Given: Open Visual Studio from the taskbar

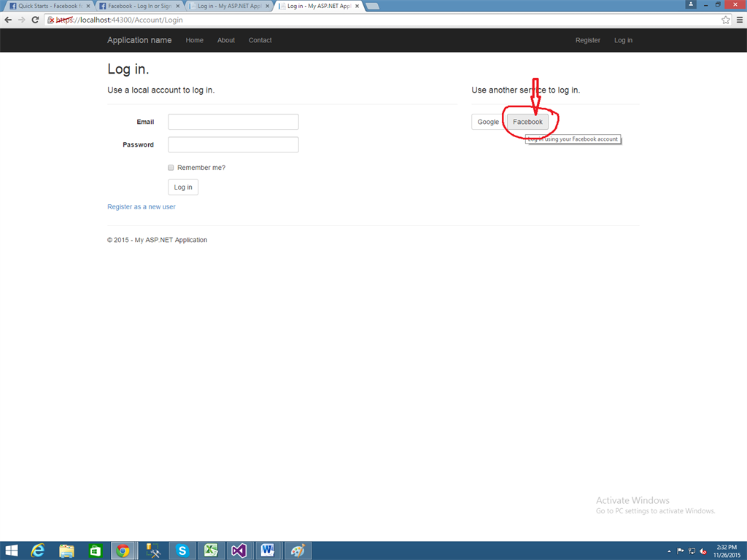Looking at the screenshot, I should click(x=239, y=551).
